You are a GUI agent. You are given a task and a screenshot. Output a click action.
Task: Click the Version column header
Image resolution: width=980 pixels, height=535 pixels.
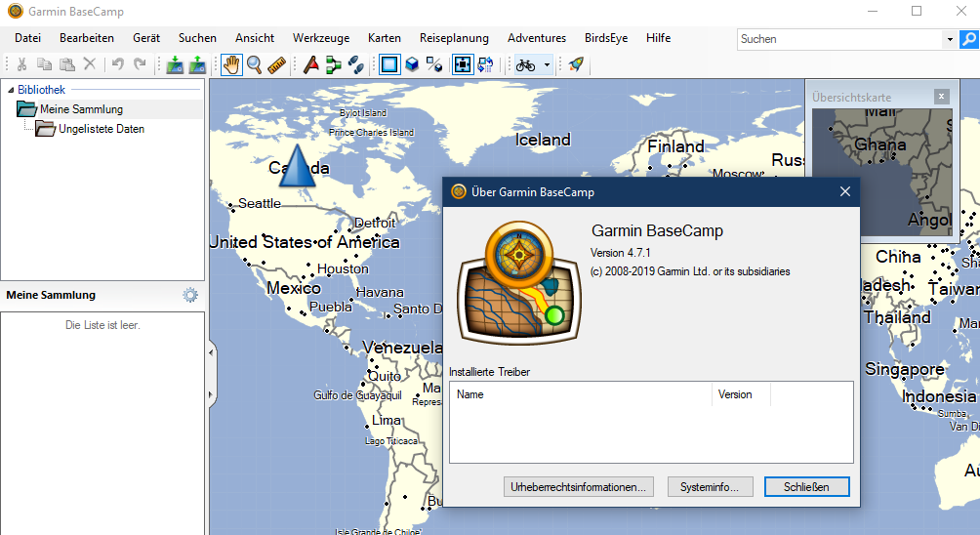tap(741, 394)
